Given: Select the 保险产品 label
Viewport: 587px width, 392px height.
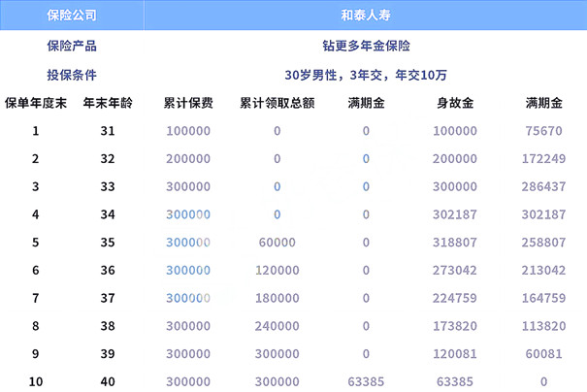Looking at the screenshot, I should pos(72,46).
